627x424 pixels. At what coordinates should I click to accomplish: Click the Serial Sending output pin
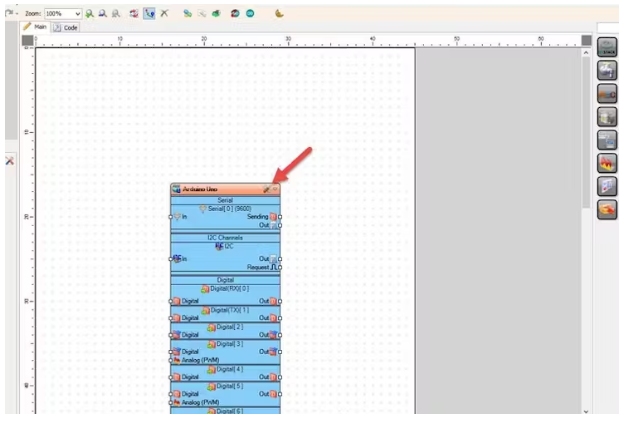point(279,216)
